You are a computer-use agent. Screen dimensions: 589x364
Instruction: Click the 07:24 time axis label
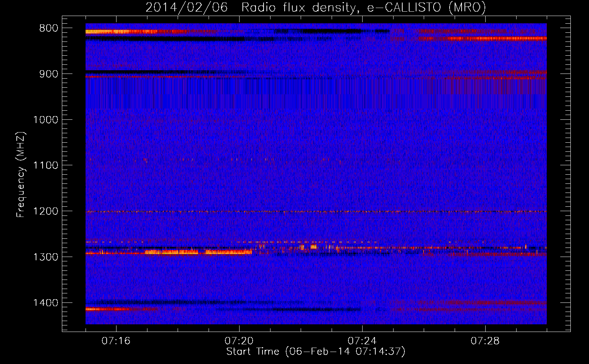(x=362, y=341)
